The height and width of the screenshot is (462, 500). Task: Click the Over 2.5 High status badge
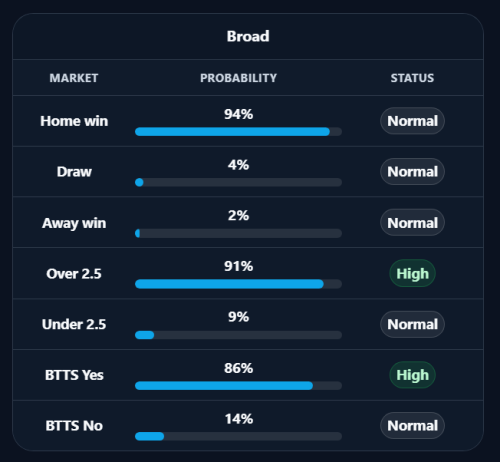pos(412,274)
